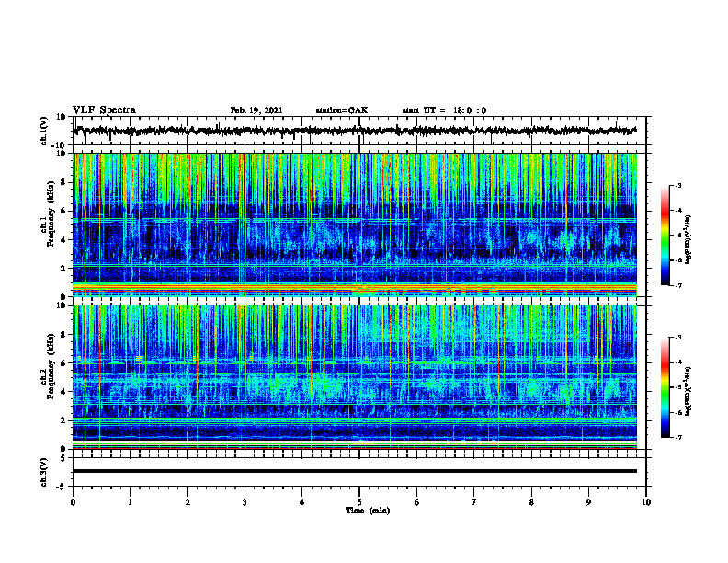Click '4' kHz tick on ch.1 frequency axis
728x563 pixels.
[64, 240]
